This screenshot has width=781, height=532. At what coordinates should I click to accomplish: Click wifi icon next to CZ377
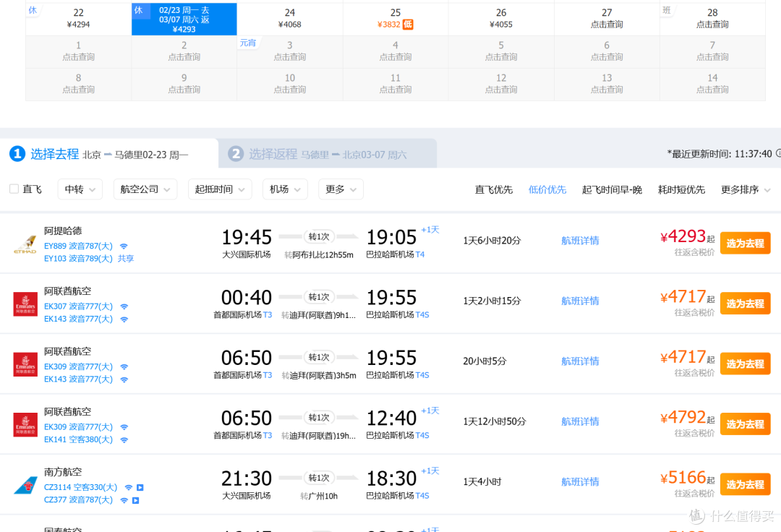click(124, 499)
